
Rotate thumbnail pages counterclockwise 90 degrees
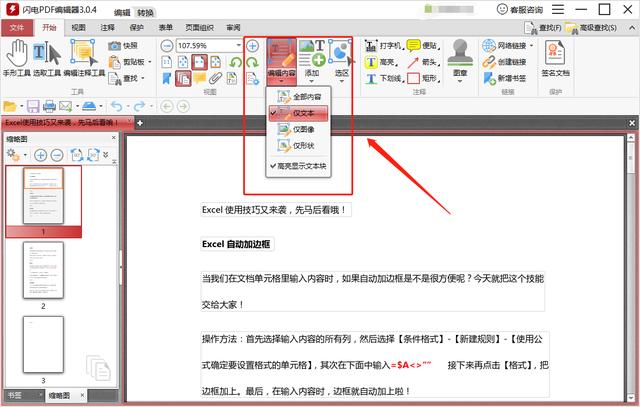(x=76, y=155)
